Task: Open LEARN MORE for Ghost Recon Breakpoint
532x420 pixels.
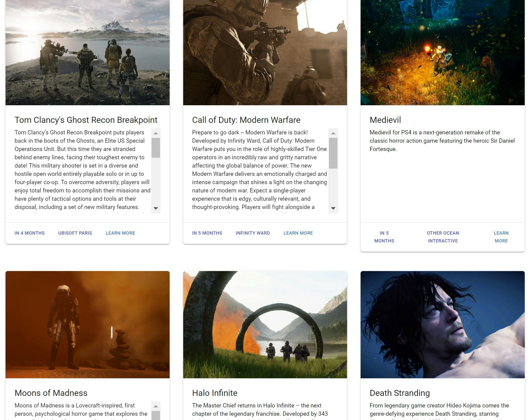Action: coord(120,233)
